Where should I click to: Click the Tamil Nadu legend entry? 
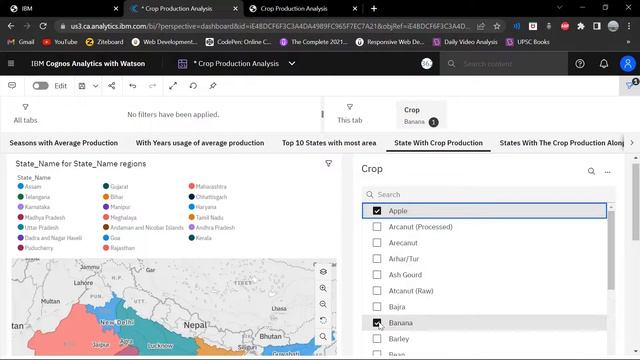pyautogui.click(x=206, y=217)
